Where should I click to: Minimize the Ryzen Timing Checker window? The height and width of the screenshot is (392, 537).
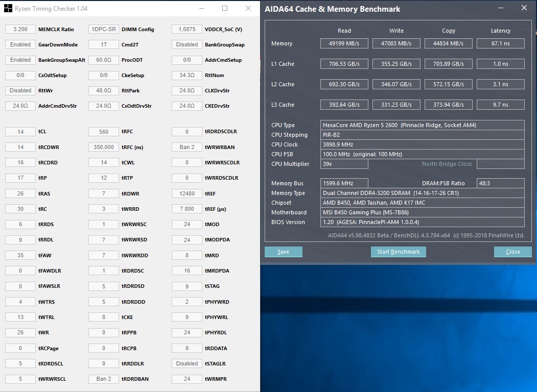click(x=202, y=9)
